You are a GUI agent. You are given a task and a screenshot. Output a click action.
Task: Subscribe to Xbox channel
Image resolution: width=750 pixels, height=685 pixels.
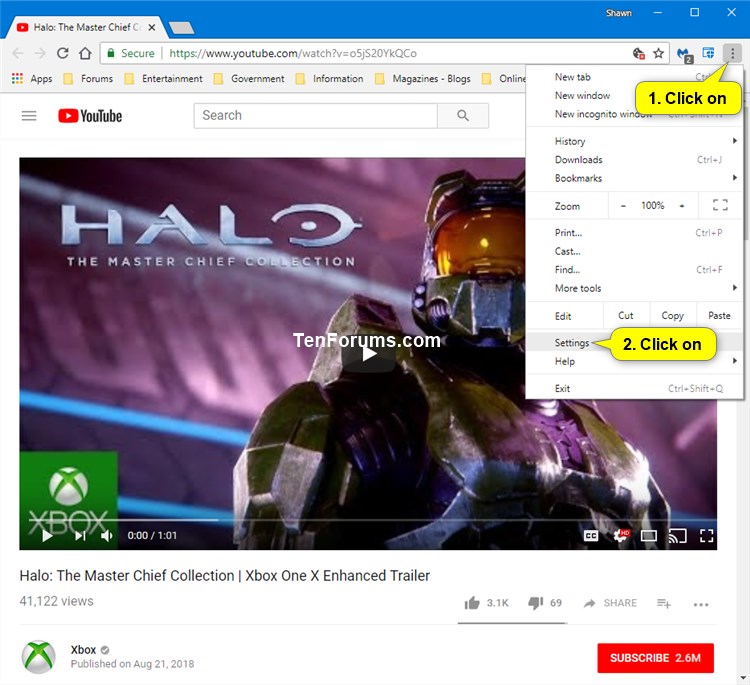tap(655, 658)
